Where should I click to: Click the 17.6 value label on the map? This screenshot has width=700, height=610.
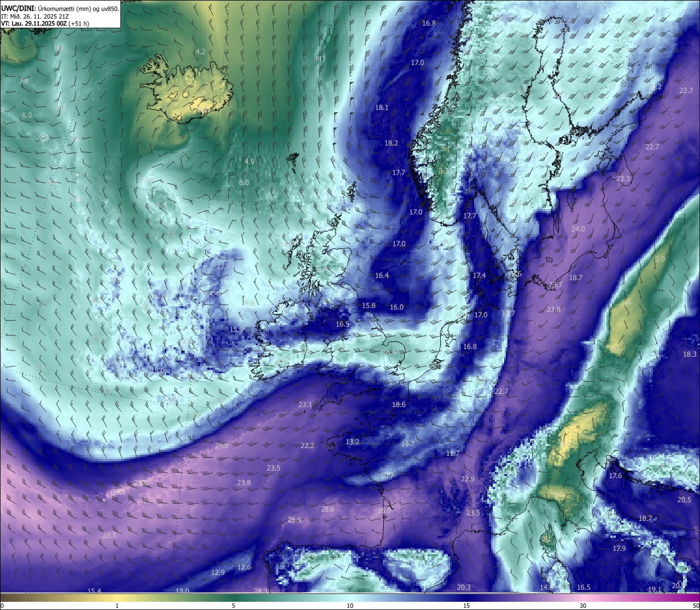(x=615, y=475)
